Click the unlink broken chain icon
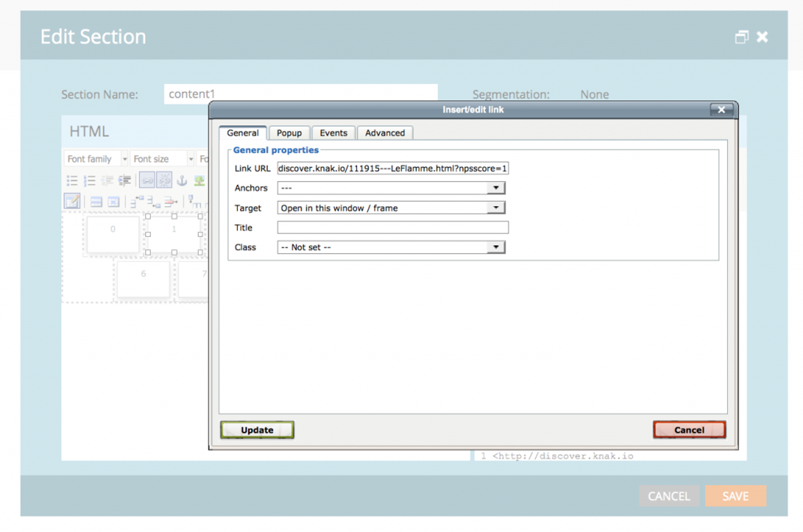The height and width of the screenshot is (532, 803). pos(164,181)
